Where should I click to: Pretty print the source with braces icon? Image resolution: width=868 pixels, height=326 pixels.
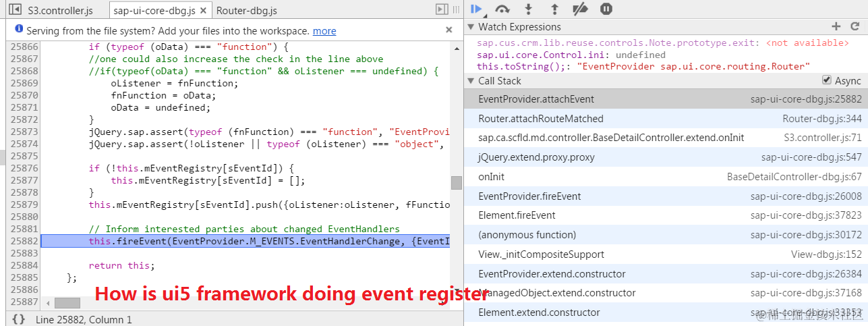[x=19, y=319]
